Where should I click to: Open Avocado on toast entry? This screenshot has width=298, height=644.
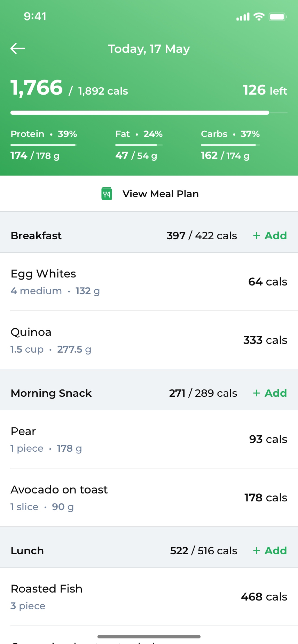pos(149,497)
